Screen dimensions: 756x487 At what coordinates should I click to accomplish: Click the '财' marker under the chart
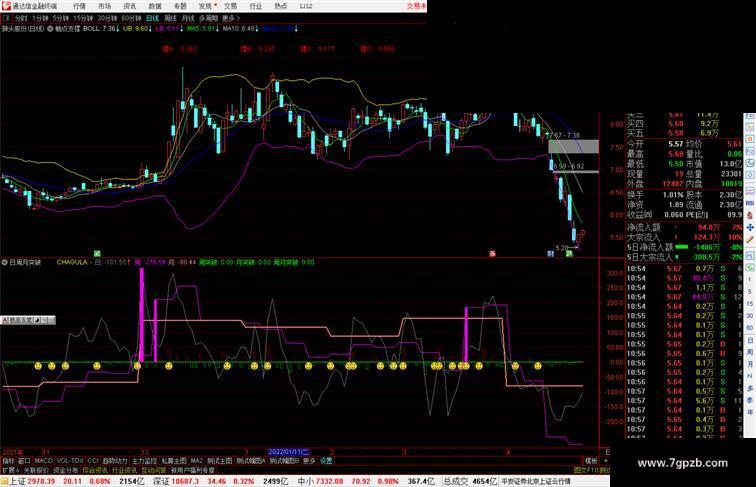(551, 253)
